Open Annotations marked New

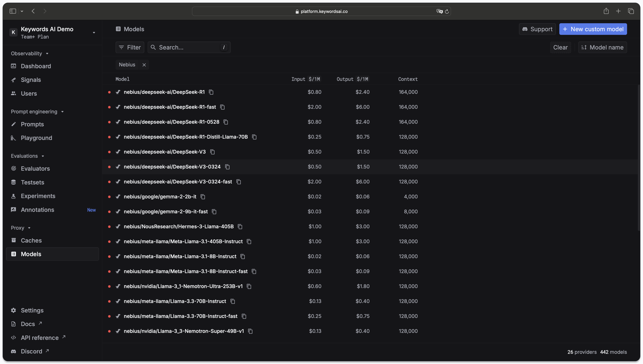53,210
